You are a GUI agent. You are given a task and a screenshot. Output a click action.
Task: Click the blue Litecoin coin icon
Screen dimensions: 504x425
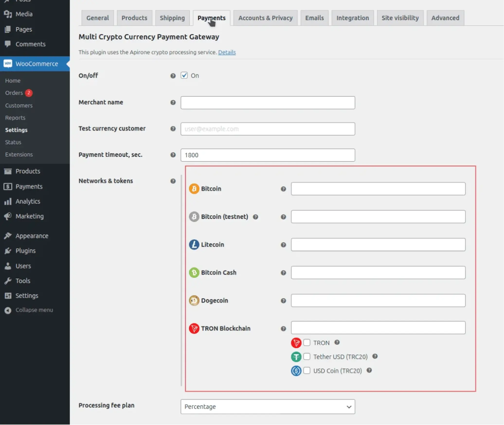[x=194, y=245]
